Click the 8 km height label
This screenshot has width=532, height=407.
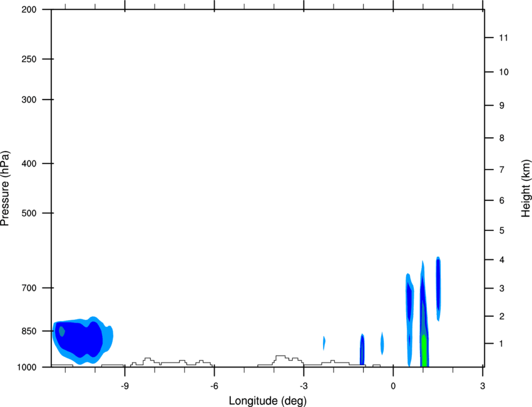[501, 138]
